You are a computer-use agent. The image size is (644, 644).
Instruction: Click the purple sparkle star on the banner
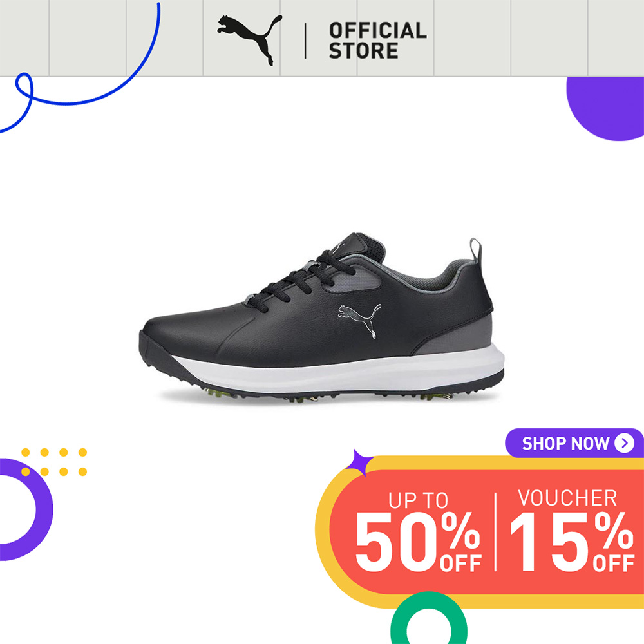[x=359, y=463]
